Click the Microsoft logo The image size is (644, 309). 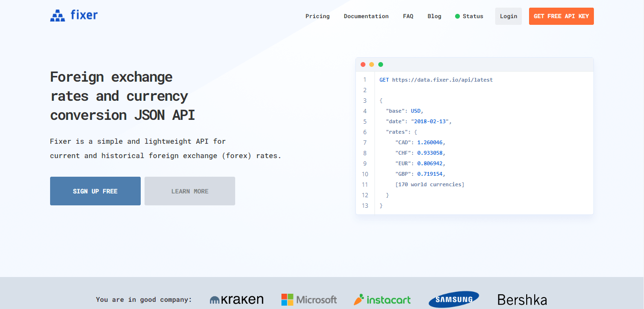pos(309,299)
